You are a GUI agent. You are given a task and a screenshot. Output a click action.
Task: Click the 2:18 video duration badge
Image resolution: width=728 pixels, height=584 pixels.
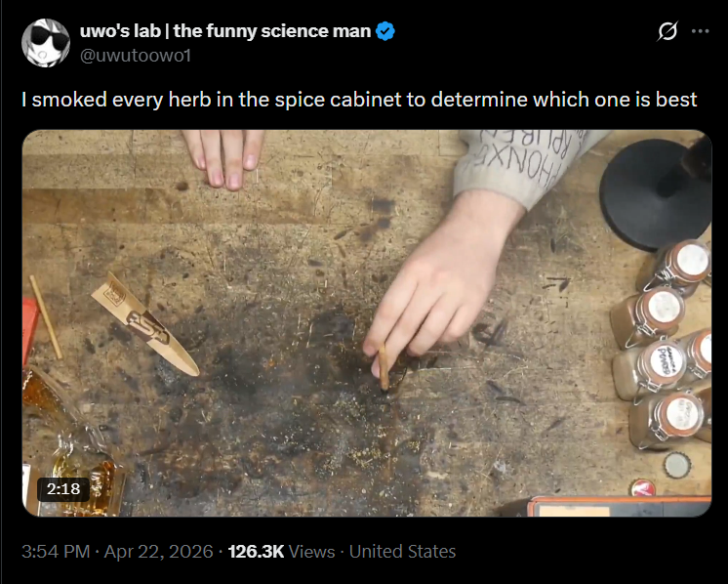(63, 488)
